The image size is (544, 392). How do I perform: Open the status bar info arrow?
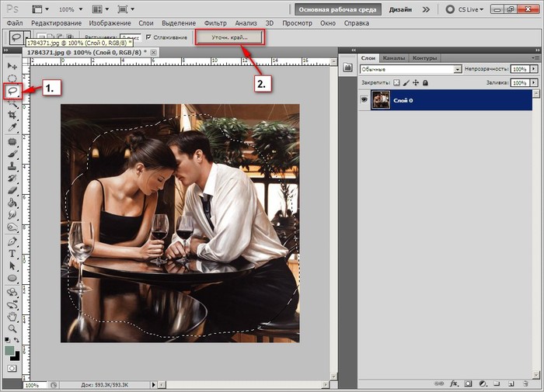point(154,384)
